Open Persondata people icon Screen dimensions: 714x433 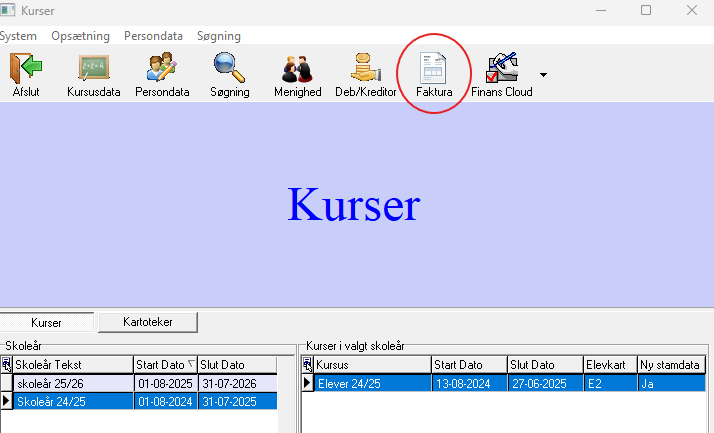162,67
